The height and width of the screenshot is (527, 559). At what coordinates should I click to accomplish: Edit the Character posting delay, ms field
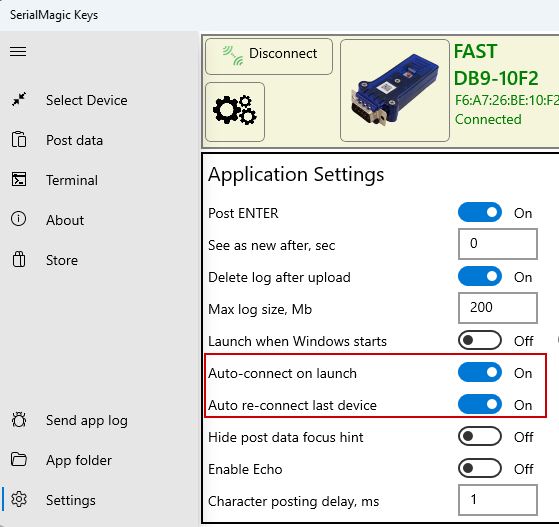click(498, 500)
